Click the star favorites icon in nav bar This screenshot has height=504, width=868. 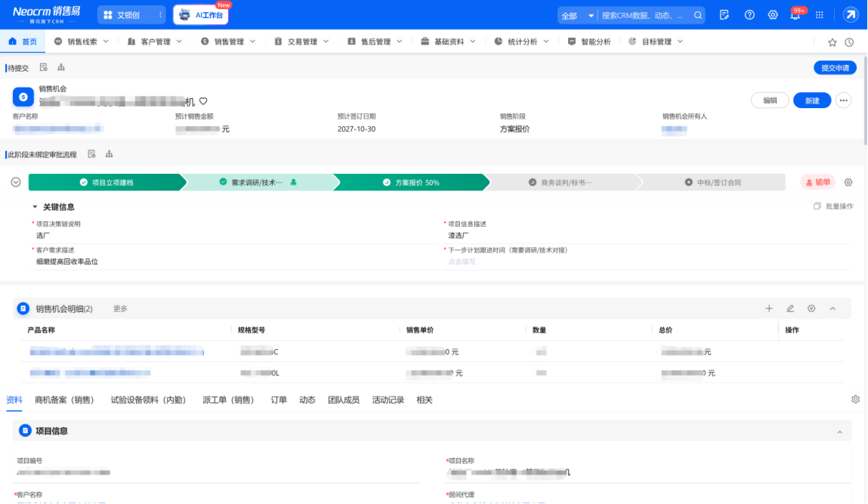pyautogui.click(x=832, y=42)
